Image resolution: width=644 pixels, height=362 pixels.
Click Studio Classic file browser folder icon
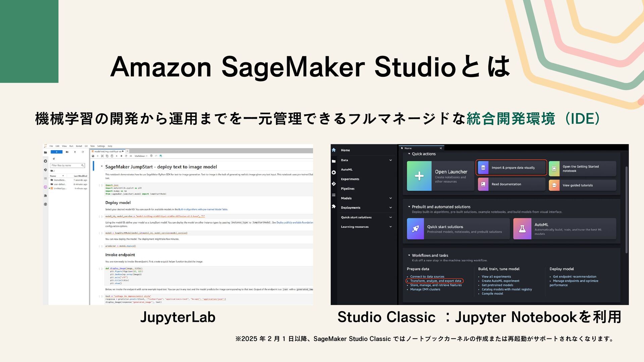(334, 161)
